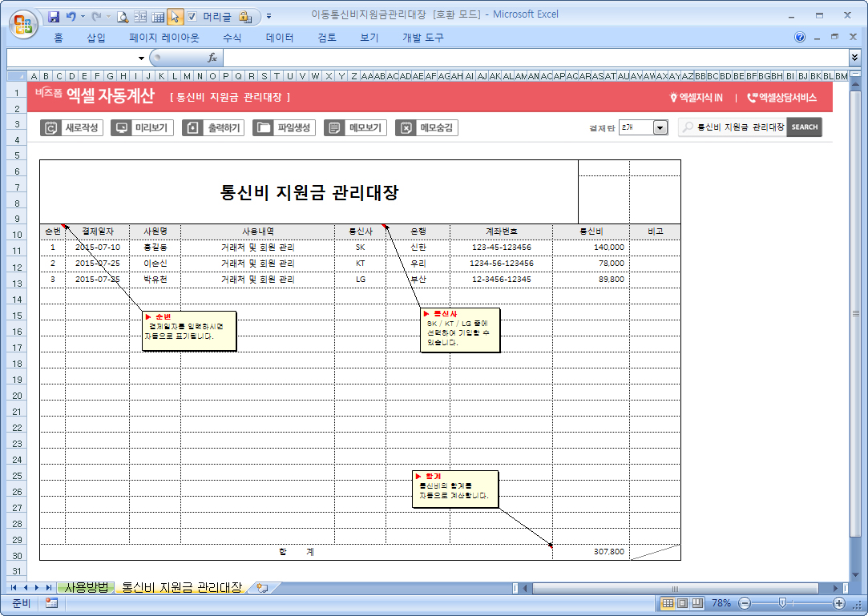Open the 엑셀지식 IN link
The height and width of the screenshot is (616, 868).
(696, 98)
